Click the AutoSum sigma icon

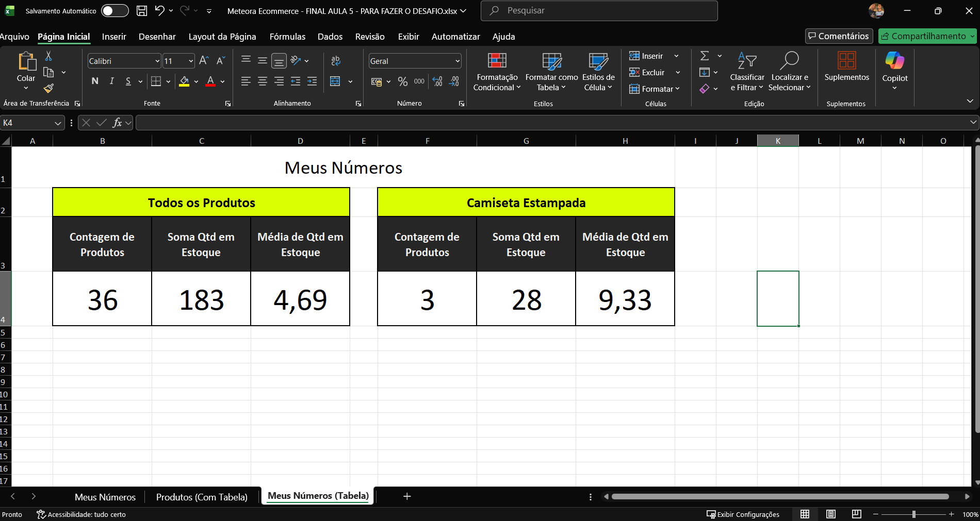pyautogui.click(x=705, y=56)
